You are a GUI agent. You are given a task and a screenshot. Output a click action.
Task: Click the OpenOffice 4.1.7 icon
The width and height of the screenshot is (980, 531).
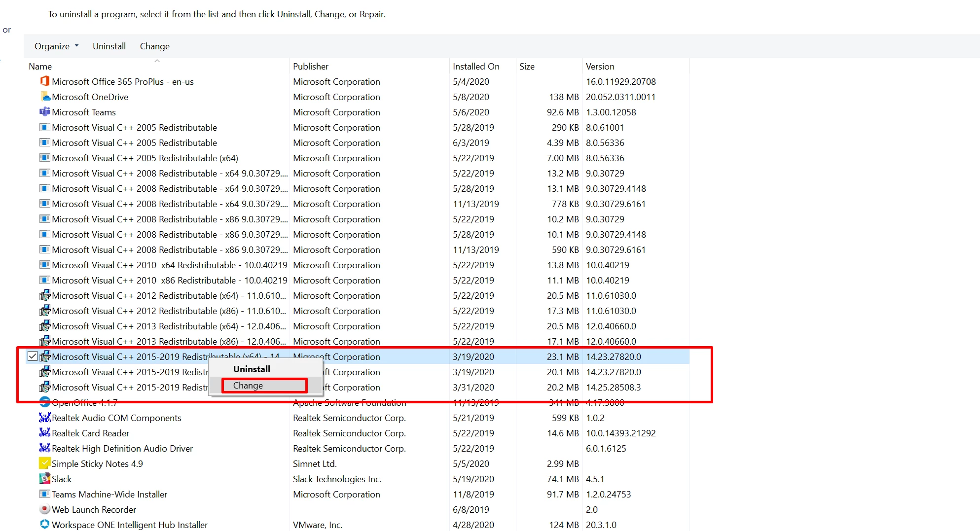(44, 402)
